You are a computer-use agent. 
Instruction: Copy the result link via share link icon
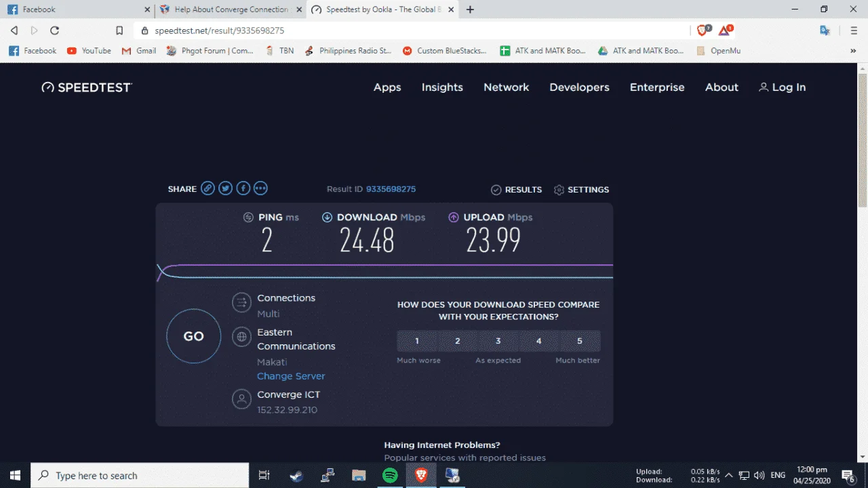point(208,189)
